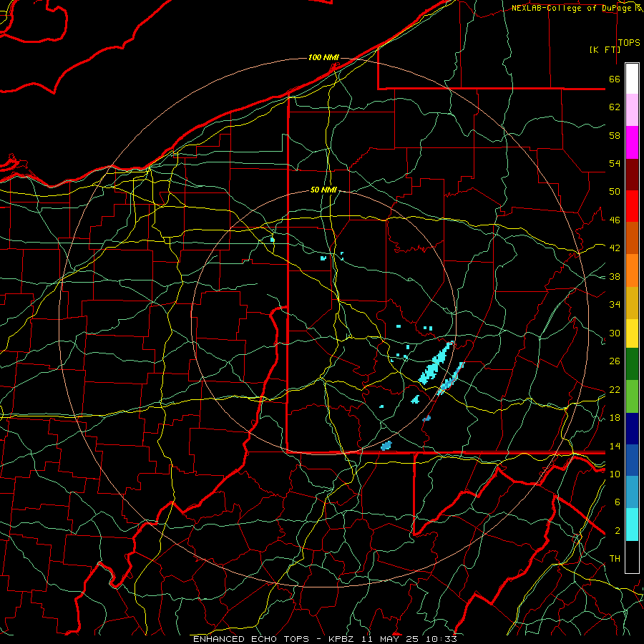644x644 pixels.
Task: Select the "38" legend value
Action: [615, 276]
